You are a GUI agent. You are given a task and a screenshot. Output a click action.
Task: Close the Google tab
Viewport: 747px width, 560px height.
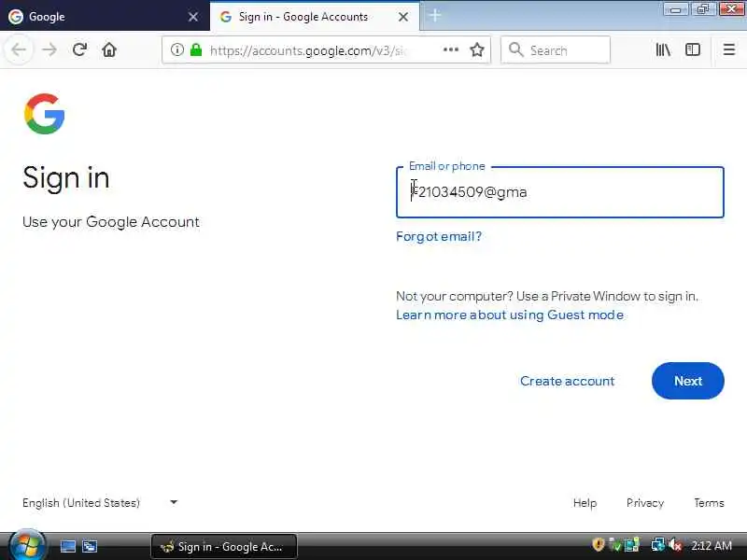[x=193, y=17]
